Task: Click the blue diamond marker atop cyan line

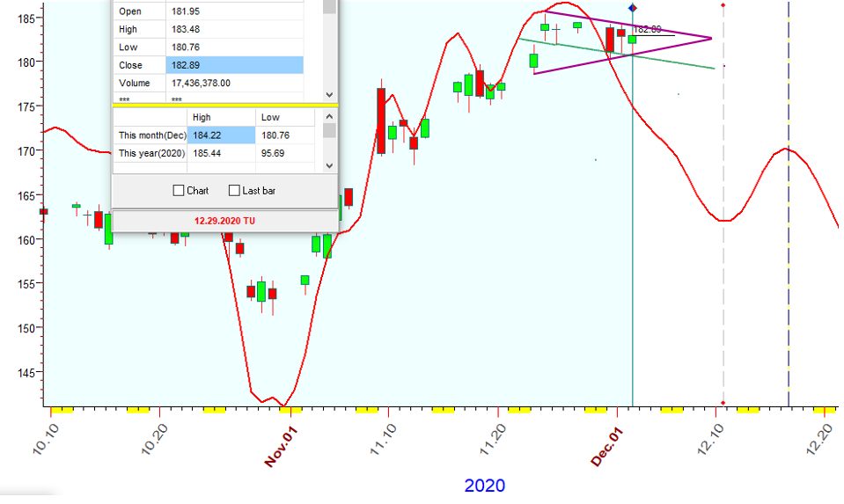Action: pyautogui.click(x=632, y=8)
